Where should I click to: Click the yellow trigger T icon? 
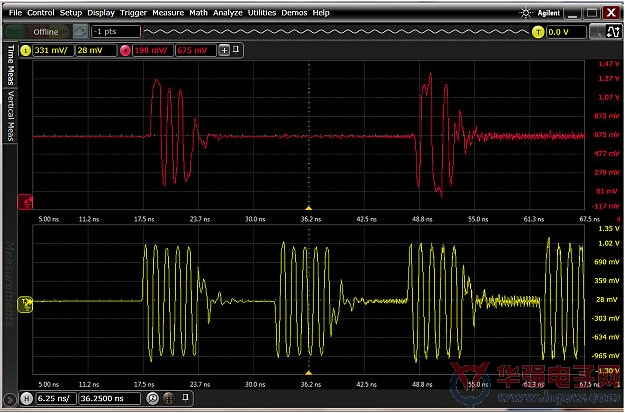(538, 32)
